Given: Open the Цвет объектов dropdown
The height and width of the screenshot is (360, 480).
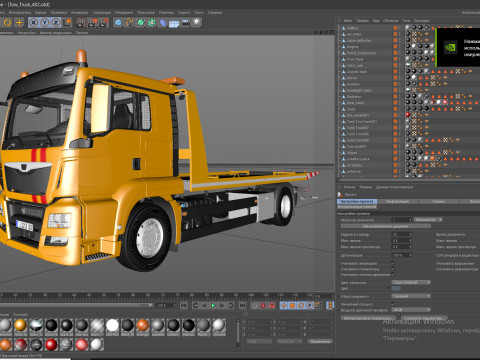Looking at the screenshot, I should [x=411, y=282].
